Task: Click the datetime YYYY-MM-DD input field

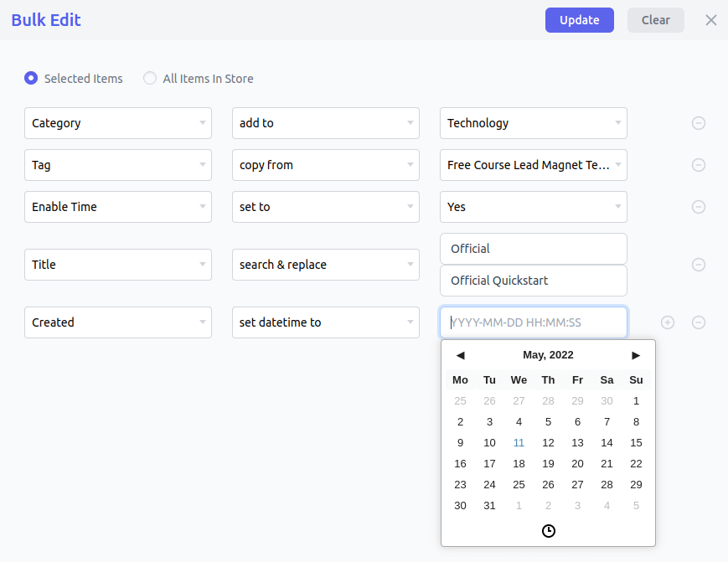Action: [x=534, y=322]
